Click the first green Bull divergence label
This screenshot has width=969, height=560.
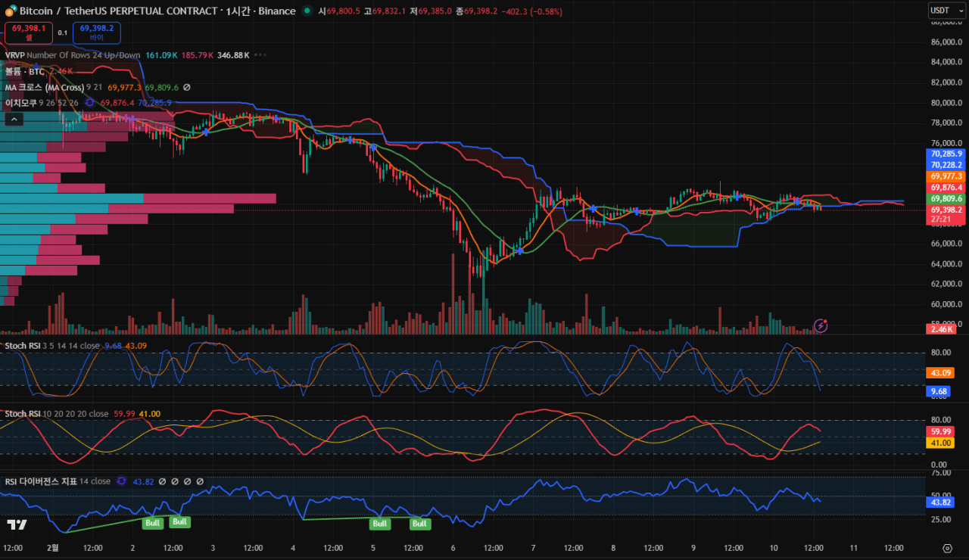153,522
